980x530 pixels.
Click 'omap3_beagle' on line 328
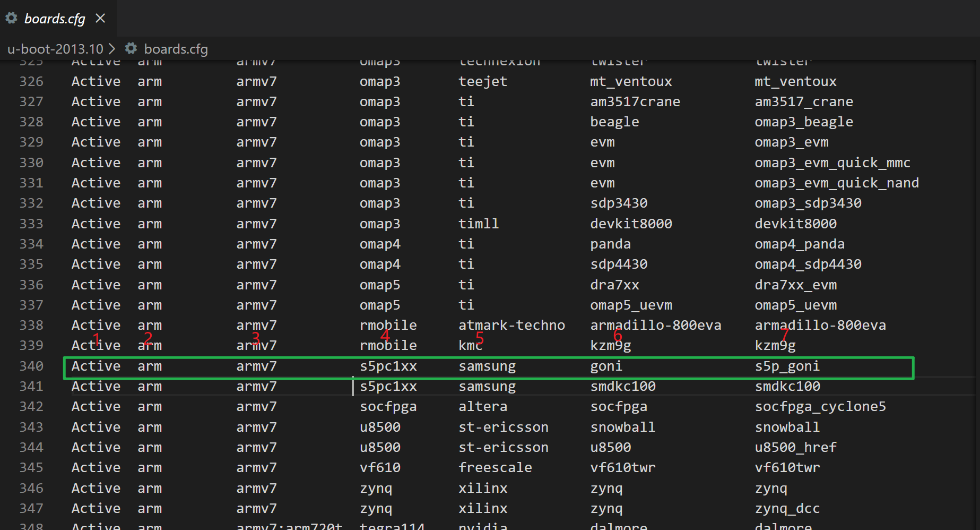[x=804, y=122]
